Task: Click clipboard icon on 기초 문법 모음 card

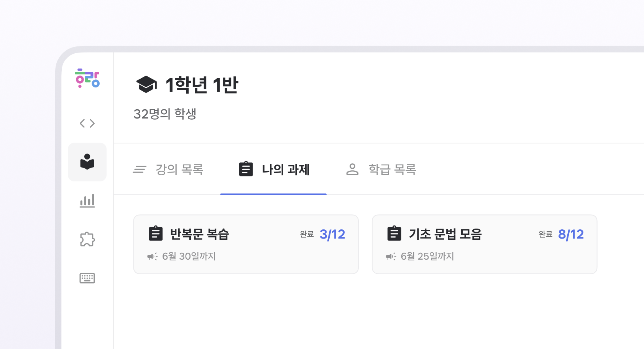Action: tap(394, 234)
